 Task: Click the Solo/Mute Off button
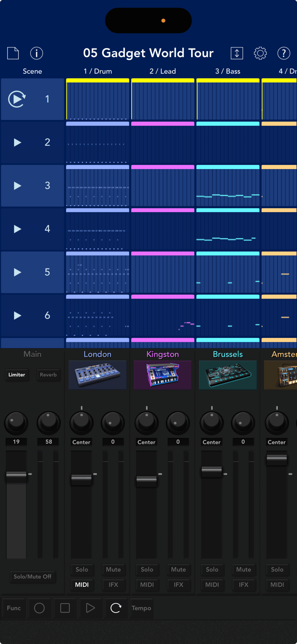[x=33, y=576]
